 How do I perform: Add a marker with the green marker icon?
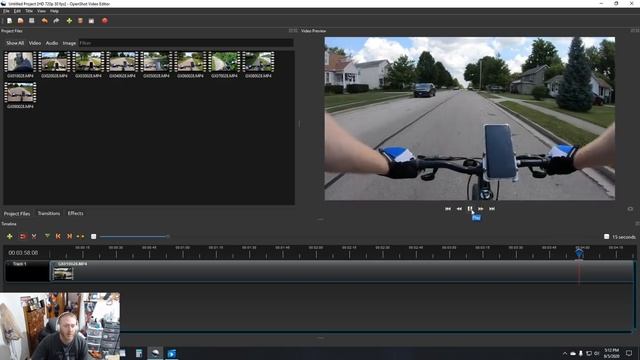[x=47, y=236]
